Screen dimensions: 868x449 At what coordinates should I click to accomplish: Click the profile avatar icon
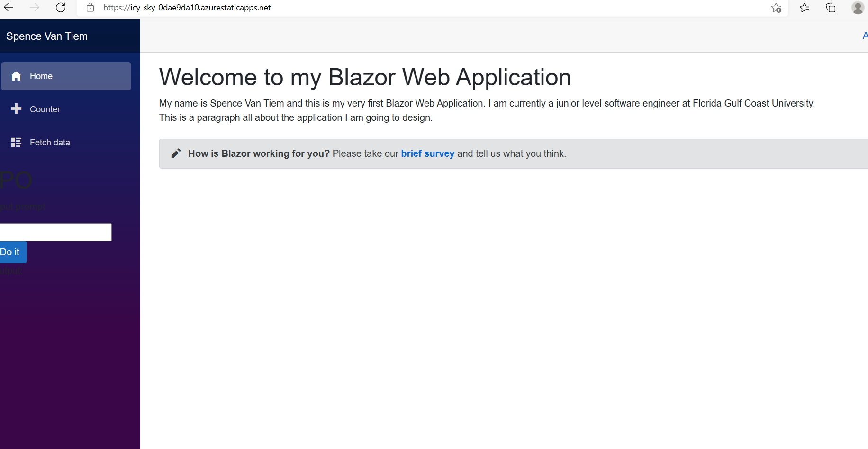click(x=858, y=8)
